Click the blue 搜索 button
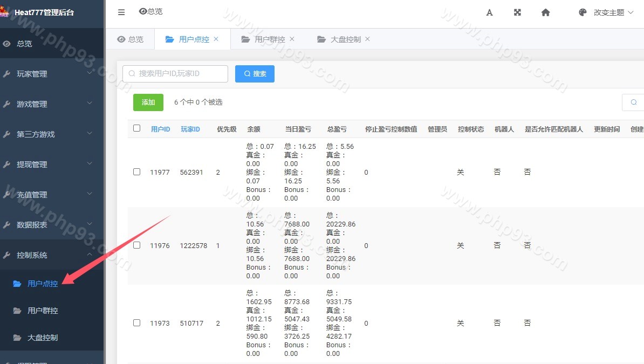This screenshot has height=364, width=644. tap(255, 74)
